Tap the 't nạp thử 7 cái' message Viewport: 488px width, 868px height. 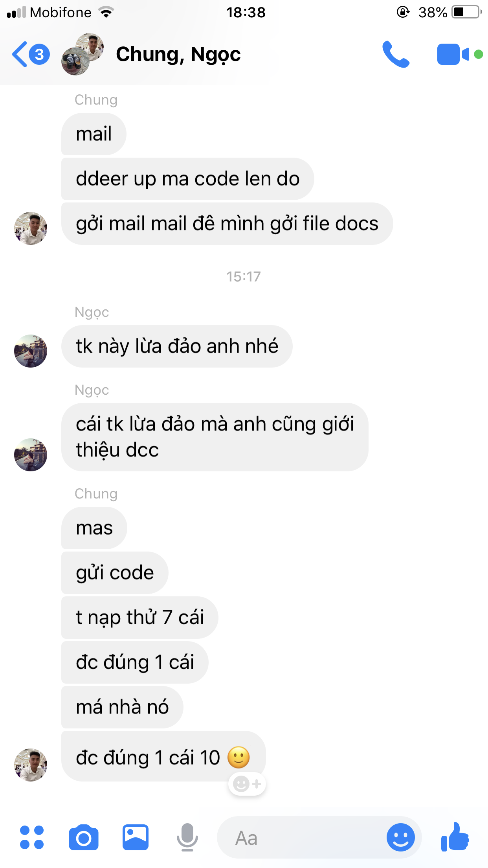(139, 617)
